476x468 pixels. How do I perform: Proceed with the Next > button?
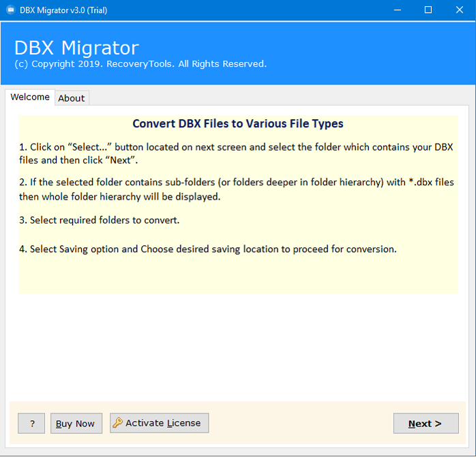(x=426, y=423)
